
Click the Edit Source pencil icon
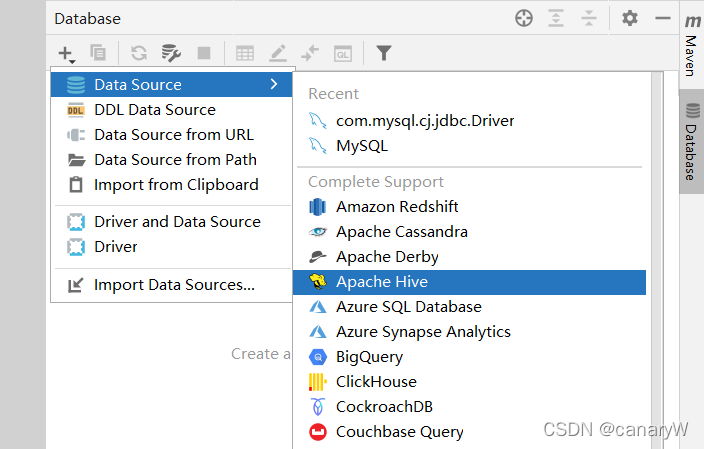[x=278, y=53]
